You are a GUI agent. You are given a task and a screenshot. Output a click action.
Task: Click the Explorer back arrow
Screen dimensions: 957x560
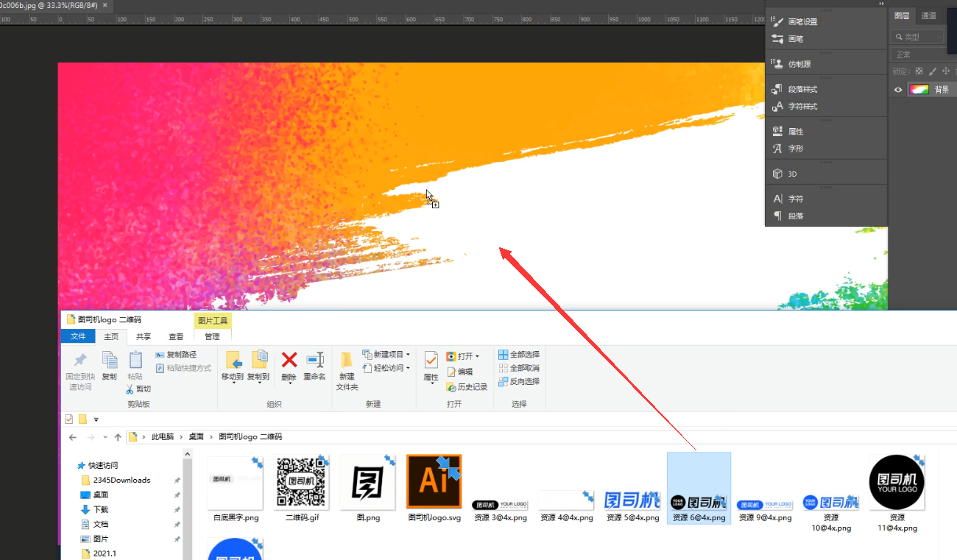(73, 437)
